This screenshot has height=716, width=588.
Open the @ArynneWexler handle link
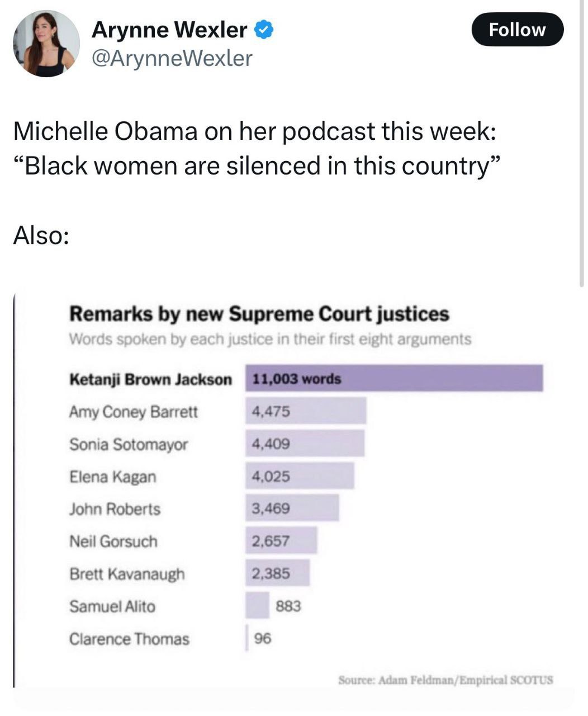(x=172, y=58)
